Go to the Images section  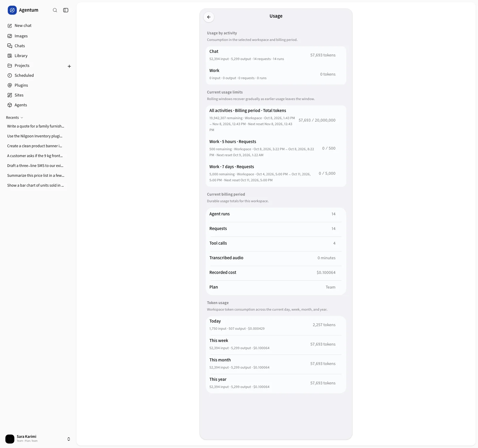[38, 36]
